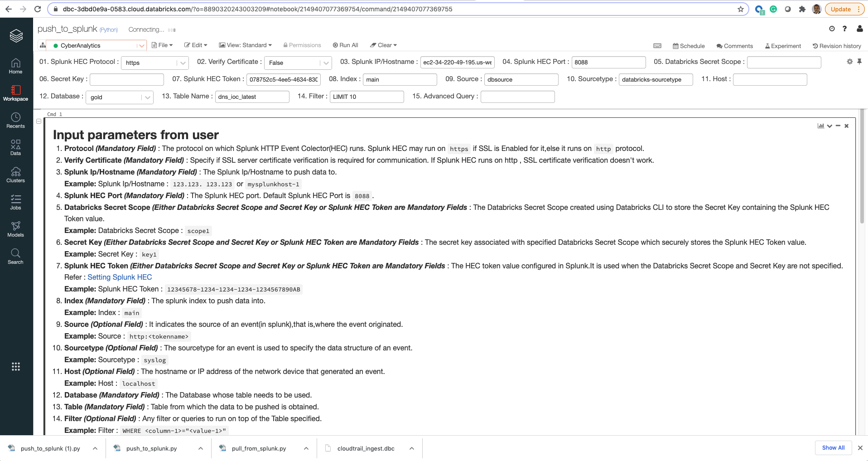Click the push_to_splunk notebook title
868x461 pixels.
coord(68,29)
